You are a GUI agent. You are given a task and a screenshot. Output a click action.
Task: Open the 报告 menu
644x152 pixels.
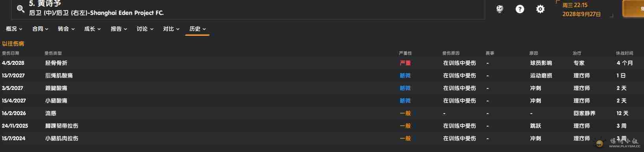pyautogui.click(x=119, y=29)
